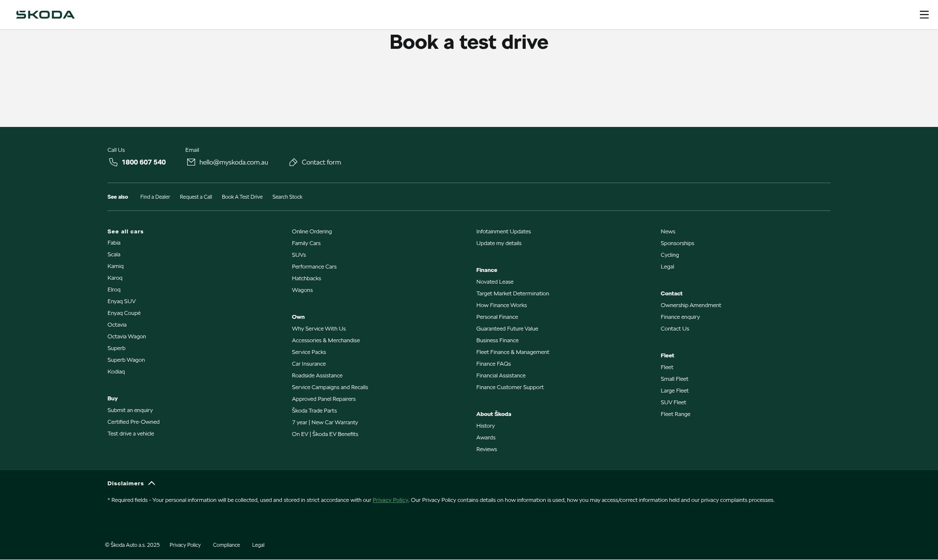
Task: Email hello@myskoda.com.au
Action: [x=234, y=163]
